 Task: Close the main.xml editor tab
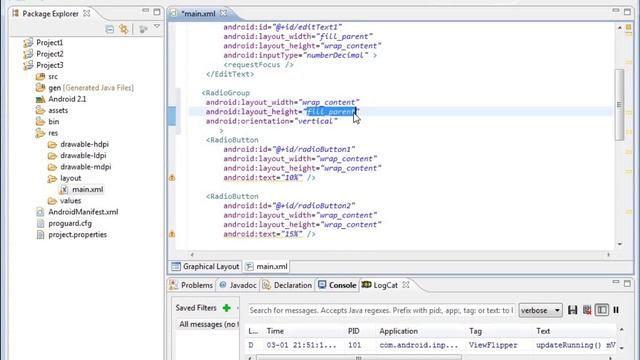[223, 13]
